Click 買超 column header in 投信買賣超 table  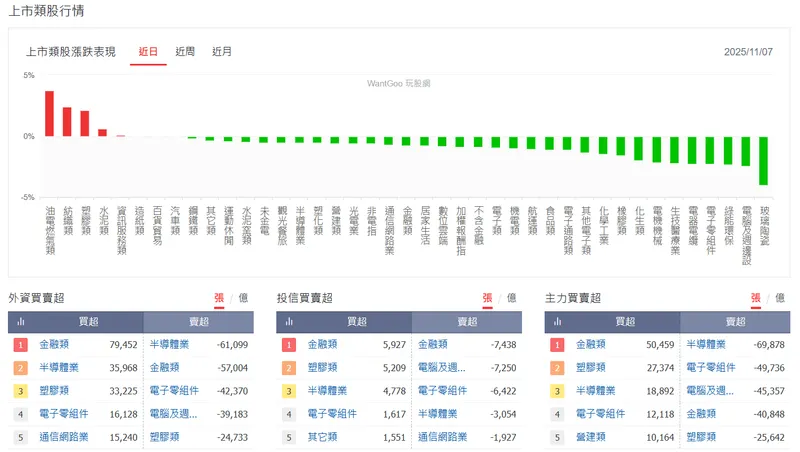tap(357, 322)
